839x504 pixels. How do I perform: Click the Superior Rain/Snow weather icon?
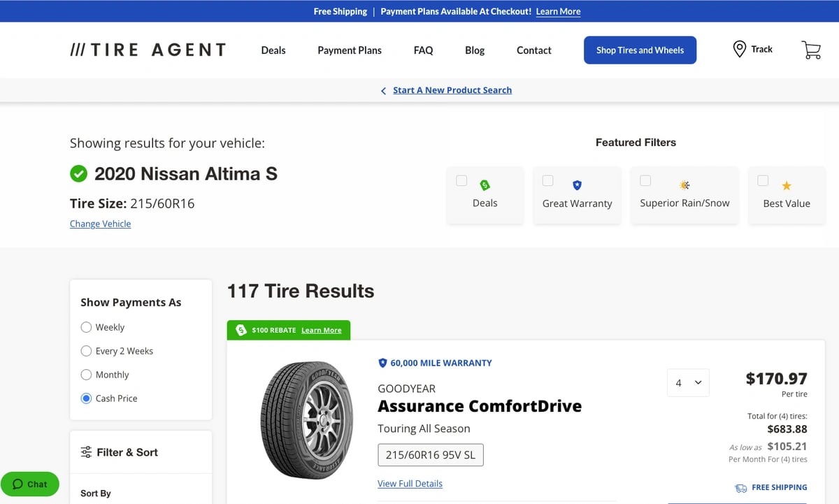(x=684, y=185)
